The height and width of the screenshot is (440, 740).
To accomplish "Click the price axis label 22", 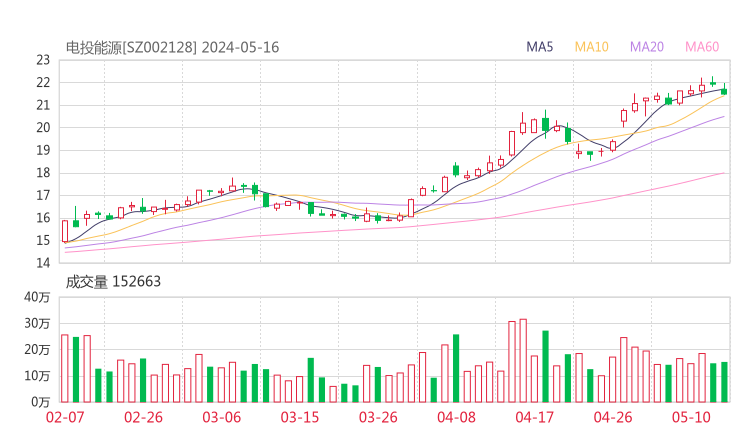I will click(43, 83).
